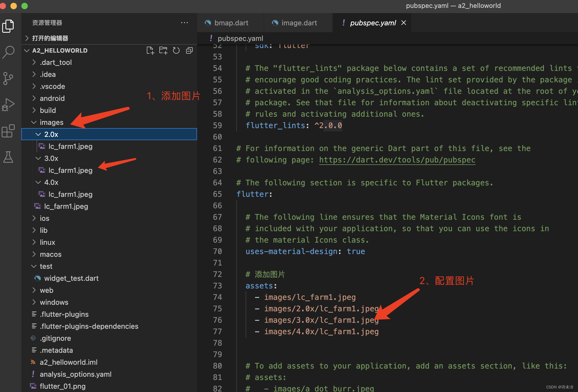Open the explorer more actions ellipsis menu
578x392 pixels.
(184, 23)
